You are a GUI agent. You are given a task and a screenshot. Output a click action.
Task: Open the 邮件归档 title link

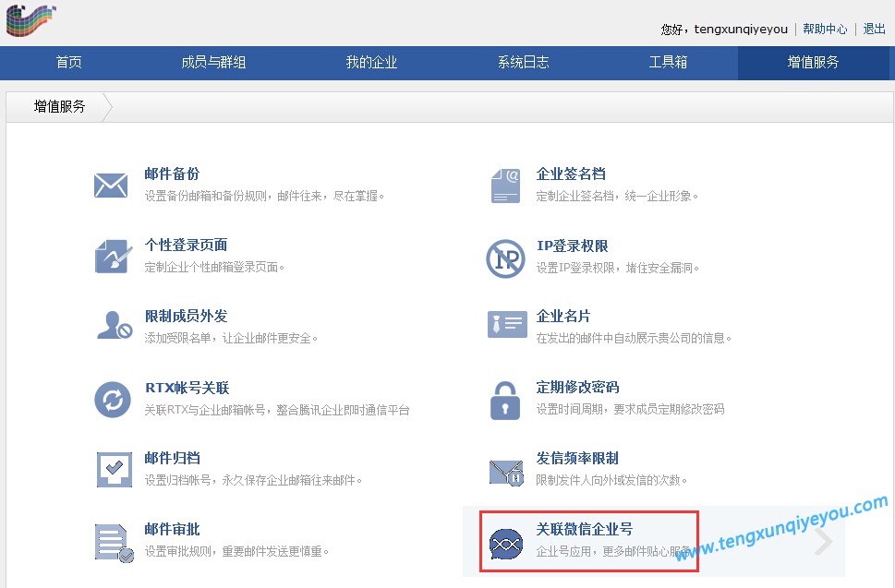[172, 458]
